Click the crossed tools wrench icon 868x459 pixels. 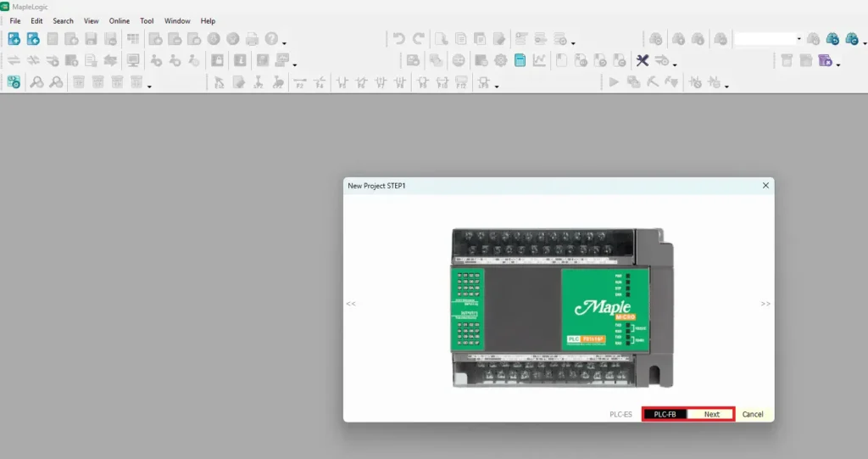point(643,60)
